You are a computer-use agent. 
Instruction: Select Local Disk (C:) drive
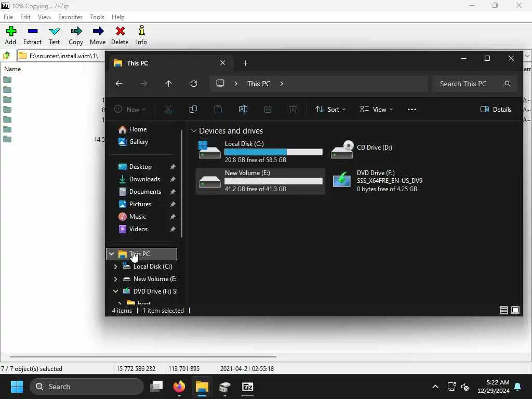point(261,151)
